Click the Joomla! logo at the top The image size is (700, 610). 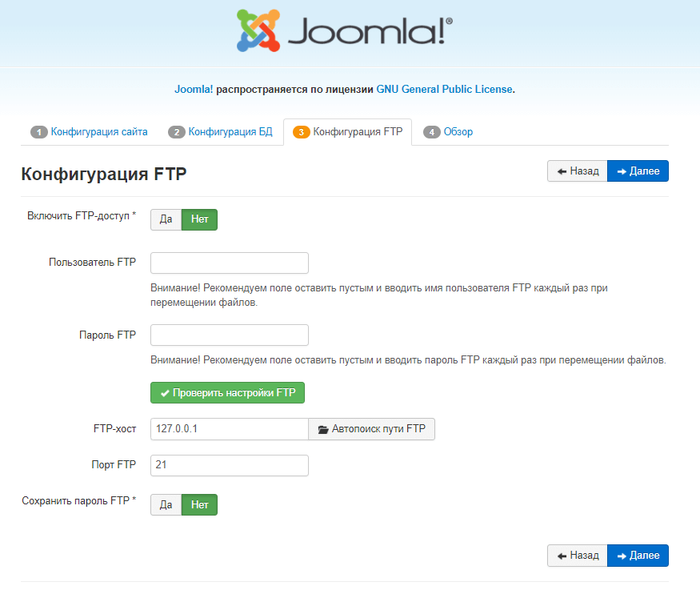(x=344, y=30)
